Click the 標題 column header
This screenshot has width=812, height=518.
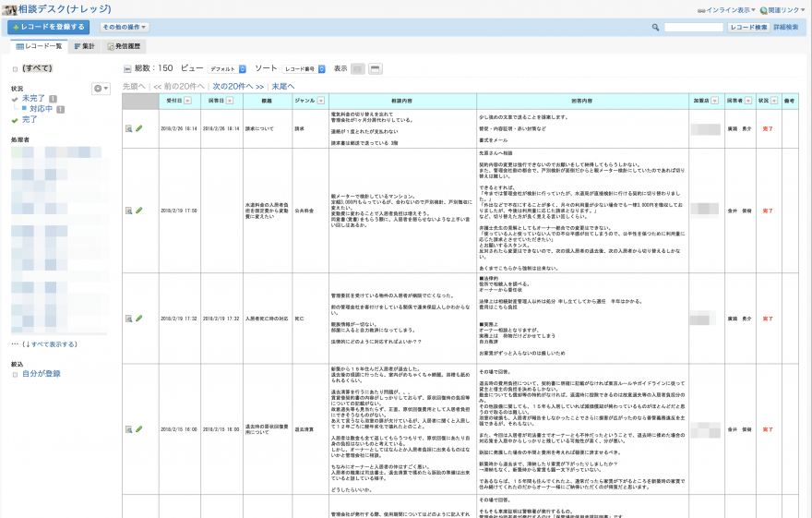tap(268, 101)
